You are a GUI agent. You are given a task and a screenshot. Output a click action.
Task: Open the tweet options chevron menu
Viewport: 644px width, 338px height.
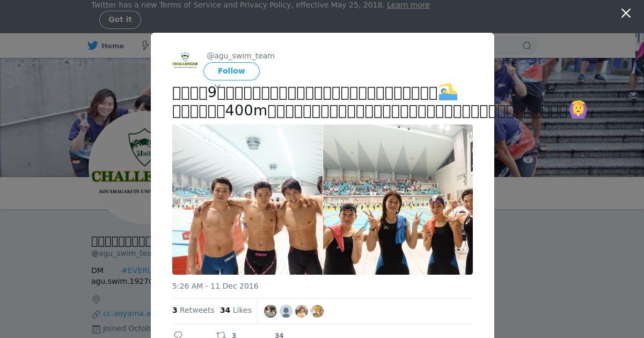click(217, 86)
